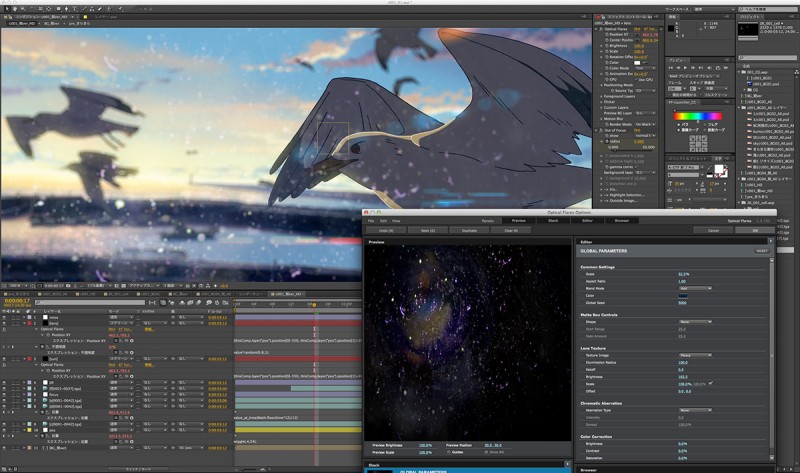Viewport: 800px width, 473px height.
Task: Click OK in Optical Flares Options
Action: click(x=755, y=230)
